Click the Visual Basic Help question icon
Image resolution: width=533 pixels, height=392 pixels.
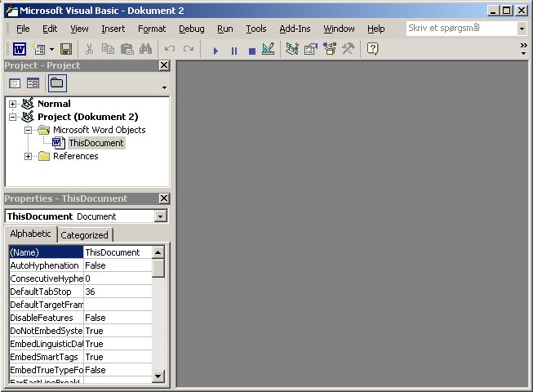tap(372, 49)
